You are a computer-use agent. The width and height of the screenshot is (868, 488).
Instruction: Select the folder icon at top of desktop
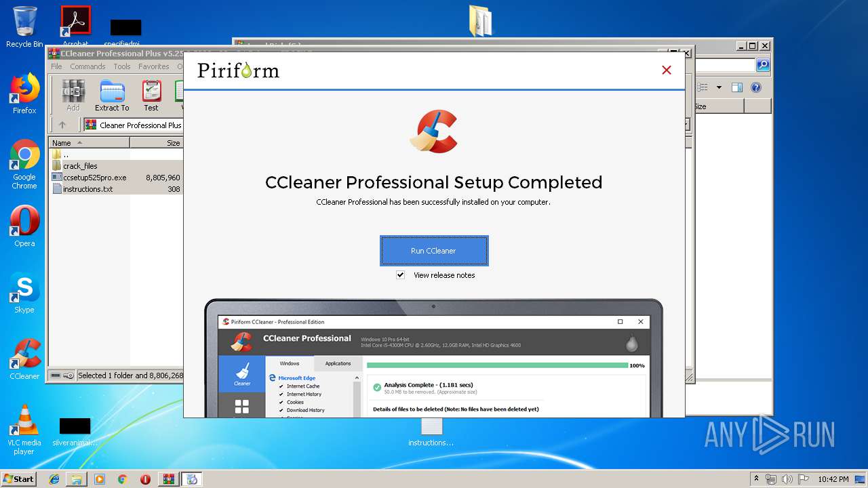point(481,20)
